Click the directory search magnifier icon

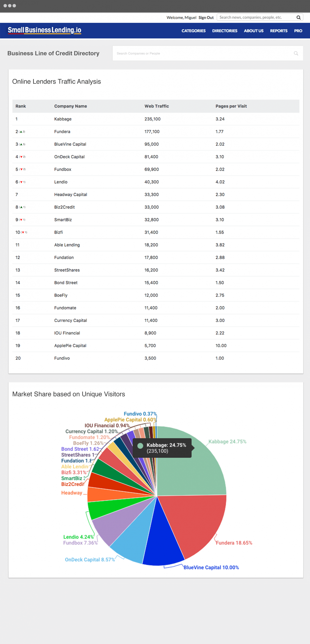click(296, 53)
